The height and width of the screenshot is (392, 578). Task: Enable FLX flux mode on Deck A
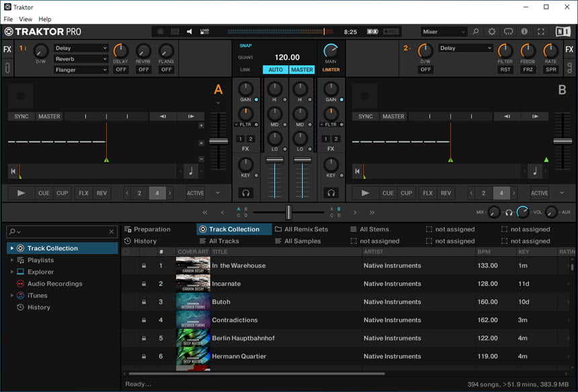pyautogui.click(x=83, y=193)
